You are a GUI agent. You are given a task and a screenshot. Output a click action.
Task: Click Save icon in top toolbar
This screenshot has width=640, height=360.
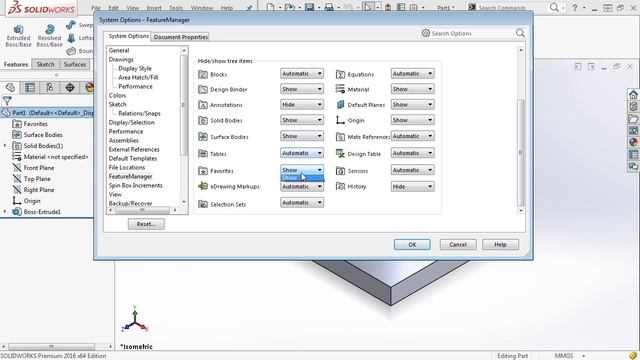pyautogui.click(x=309, y=7)
